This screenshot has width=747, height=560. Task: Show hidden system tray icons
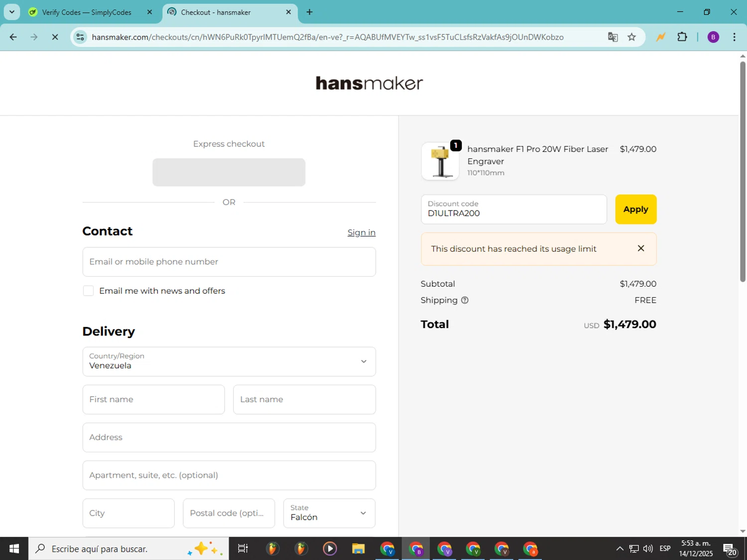(620, 549)
